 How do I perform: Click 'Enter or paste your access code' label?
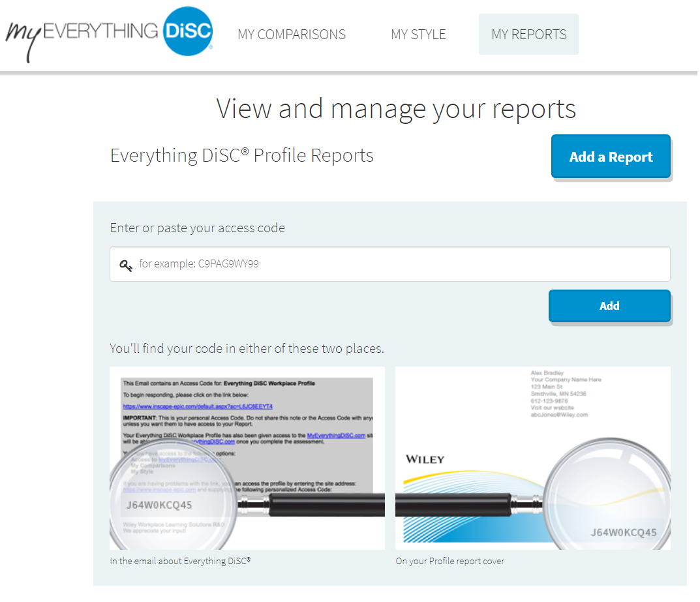click(x=197, y=228)
